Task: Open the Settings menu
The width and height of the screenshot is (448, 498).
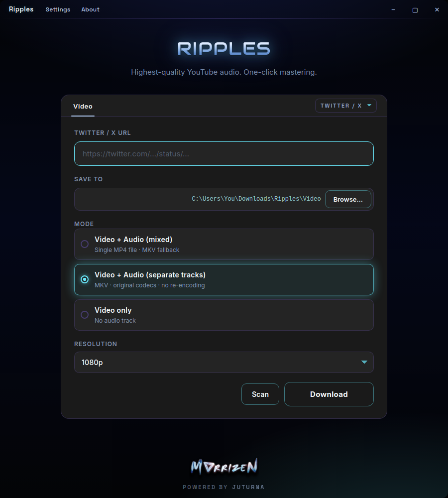Action: click(58, 9)
